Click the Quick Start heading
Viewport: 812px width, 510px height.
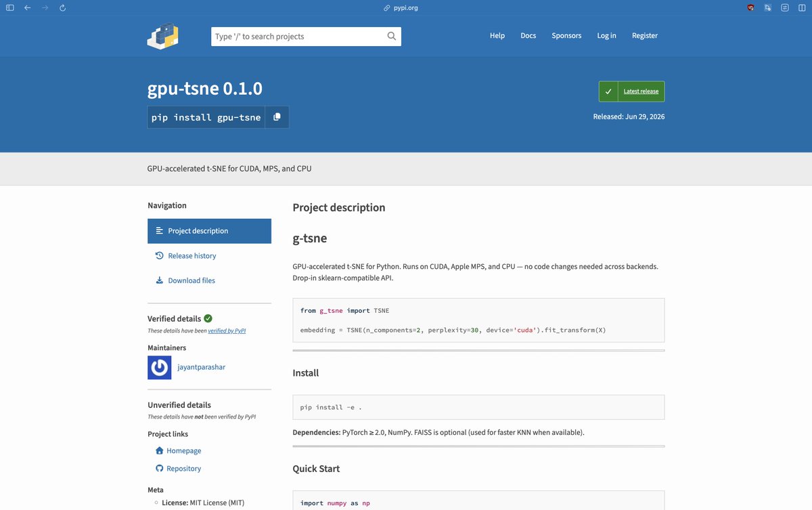316,469
